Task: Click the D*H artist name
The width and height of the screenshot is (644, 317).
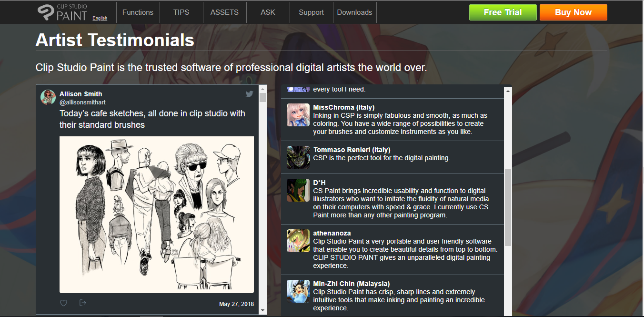Action: pos(320,183)
